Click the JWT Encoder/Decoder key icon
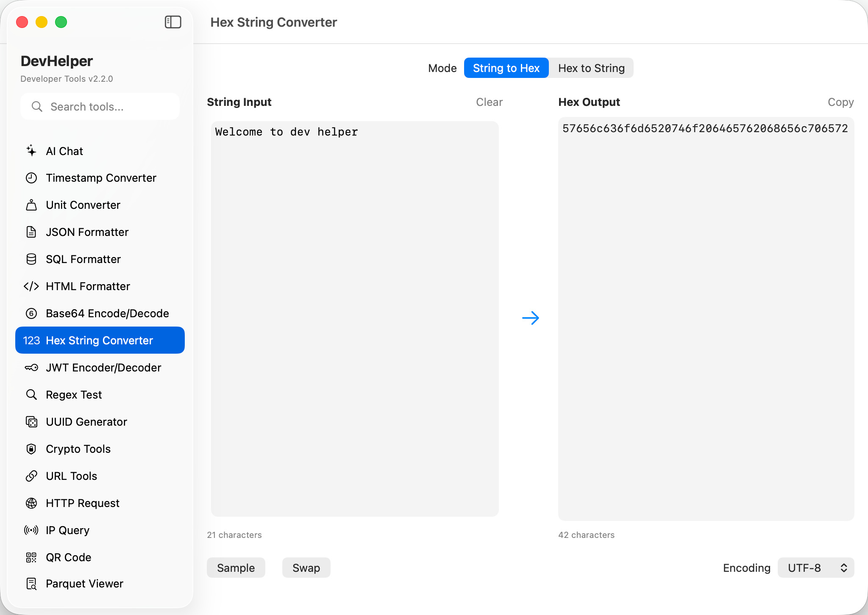868x615 pixels. (31, 368)
